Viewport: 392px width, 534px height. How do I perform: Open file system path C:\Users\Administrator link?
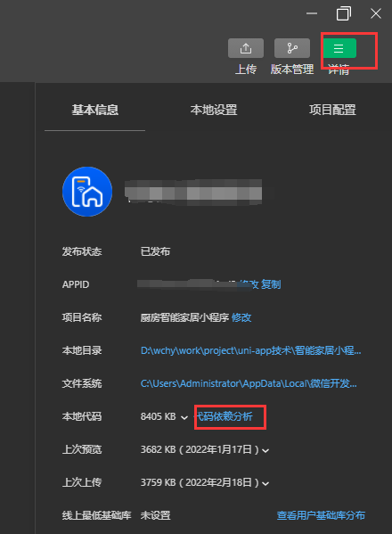pos(249,383)
